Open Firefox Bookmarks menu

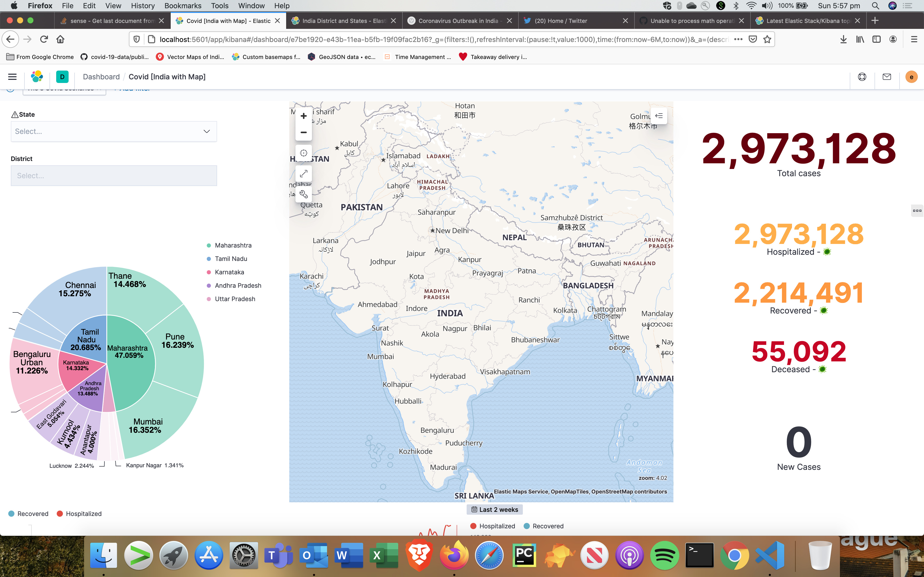point(183,6)
